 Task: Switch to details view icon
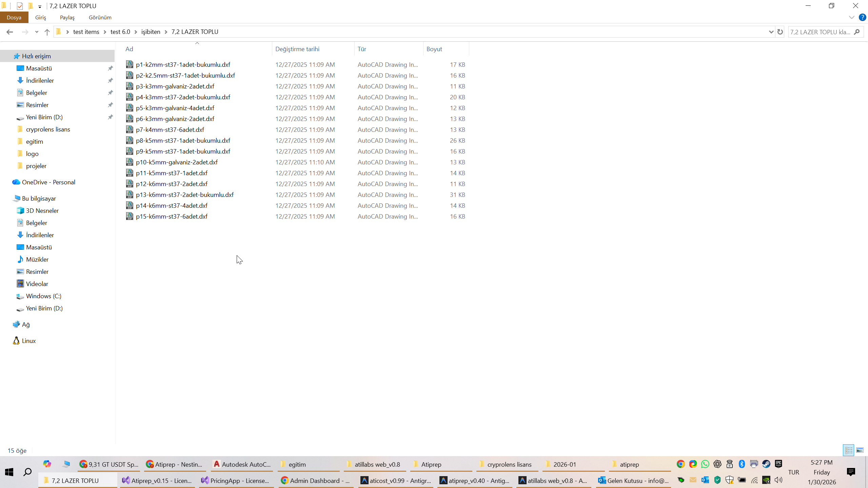coord(849,450)
